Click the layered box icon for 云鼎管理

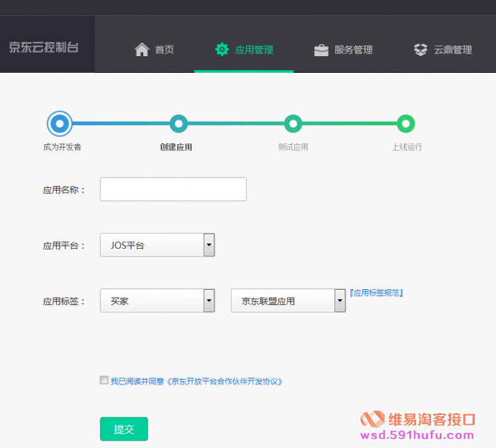click(421, 50)
